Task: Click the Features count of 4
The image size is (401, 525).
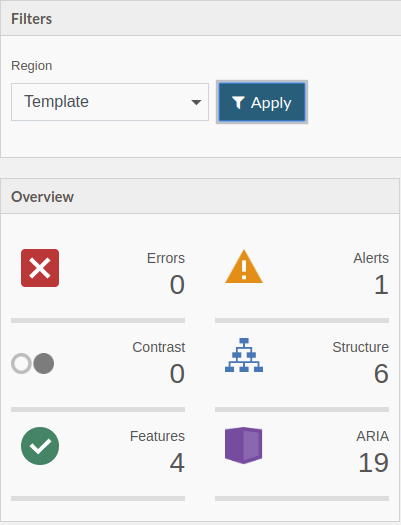Action: 177,462
